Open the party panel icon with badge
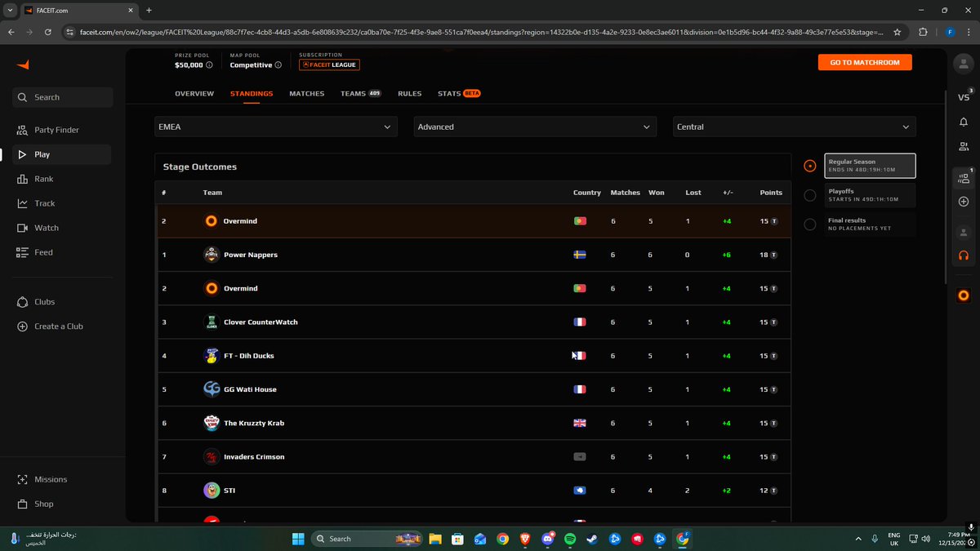This screenshot has height=551, width=980. [x=964, y=177]
